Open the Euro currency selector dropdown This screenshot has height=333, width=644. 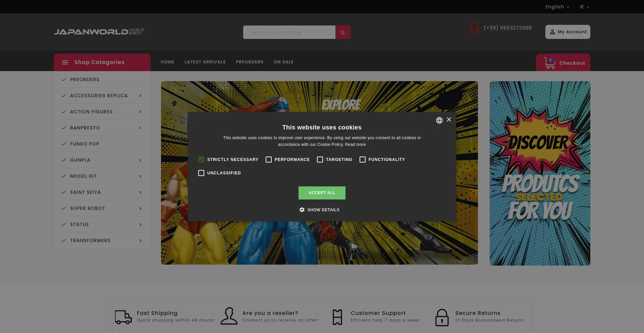pos(585,7)
